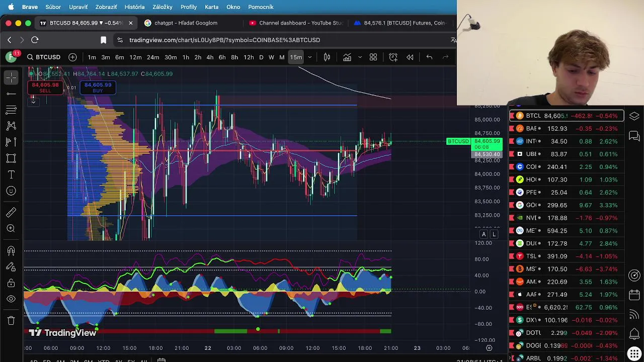Toggle stay in drawing mode
The height and width of the screenshot is (362, 644).
(x=11, y=266)
